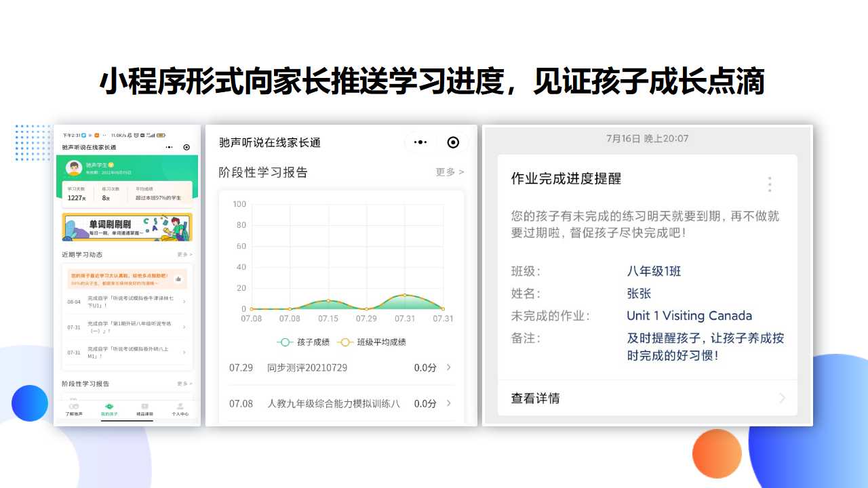This screenshot has height=488, width=868.
Task: Click the 7月16日 晚上20:07 timestamp
Action: tap(648, 138)
